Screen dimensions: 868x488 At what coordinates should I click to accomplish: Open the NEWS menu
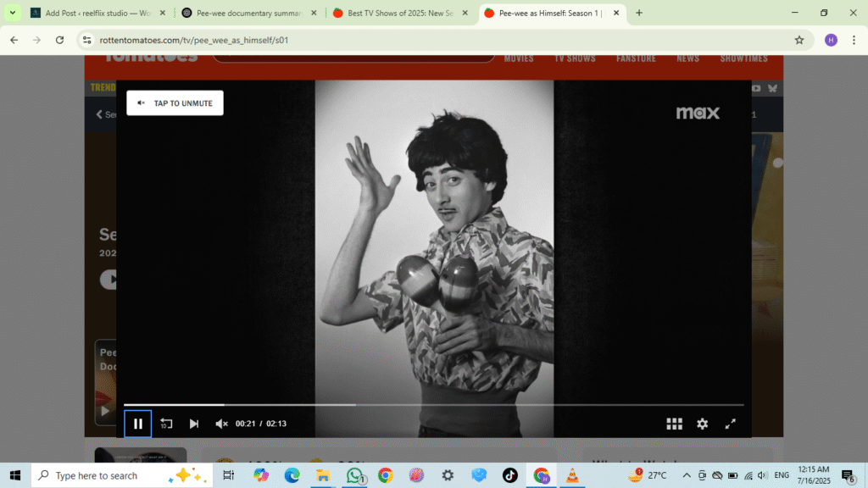[x=687, y=58]
